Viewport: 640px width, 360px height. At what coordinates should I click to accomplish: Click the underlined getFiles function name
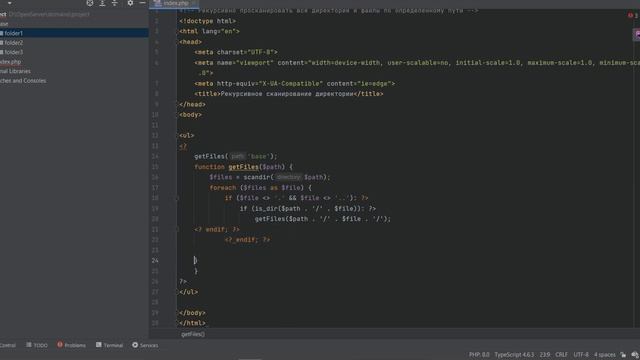pyautogui.click(x=243, y=167)
